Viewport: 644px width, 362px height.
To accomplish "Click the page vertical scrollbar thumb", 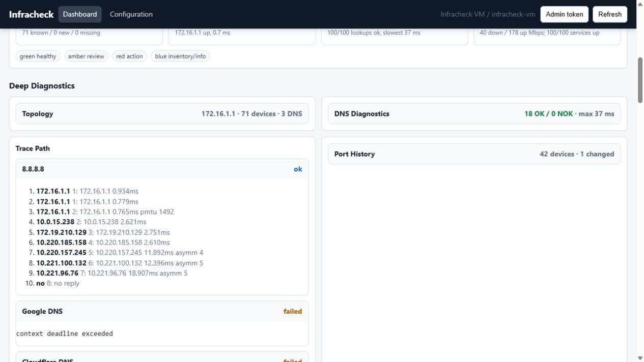I will click(640, 80).
